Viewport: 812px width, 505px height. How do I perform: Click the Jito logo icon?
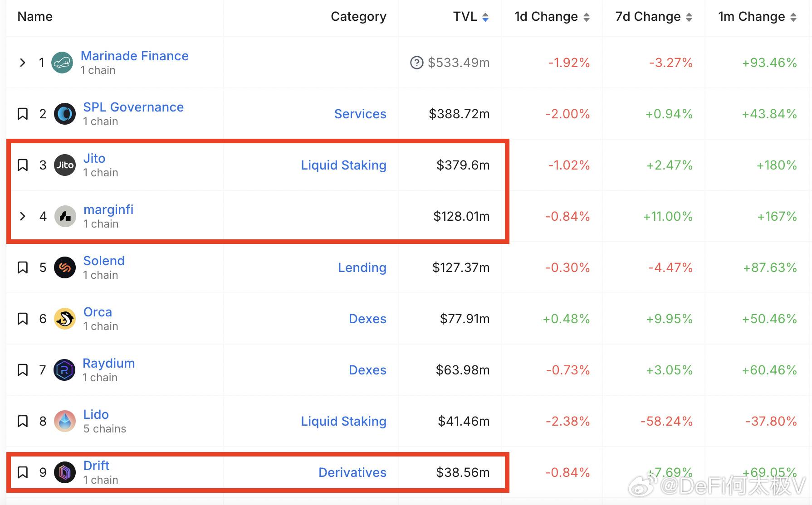(65, 165)
